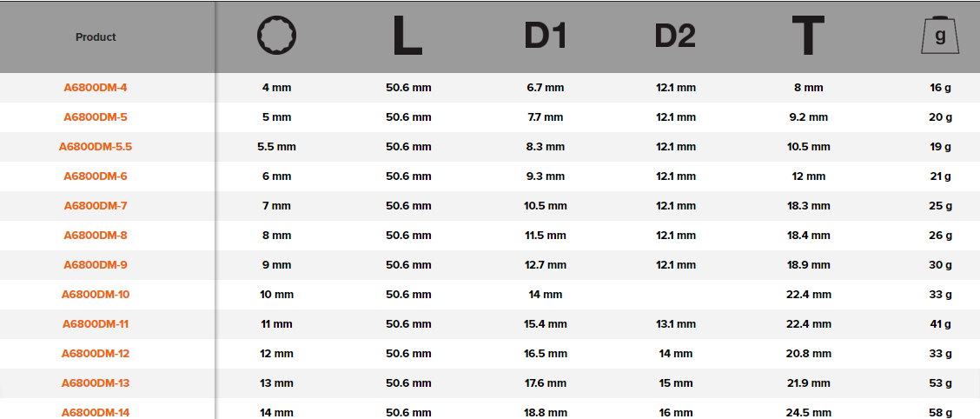Image resolution: width=980 pixels, height=419 pixels.
Task: Click the Product column header
Action: [x=96, y=37]
